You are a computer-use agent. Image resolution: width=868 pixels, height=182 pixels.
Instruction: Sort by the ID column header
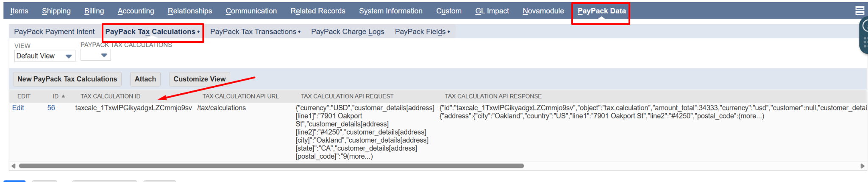58,96
